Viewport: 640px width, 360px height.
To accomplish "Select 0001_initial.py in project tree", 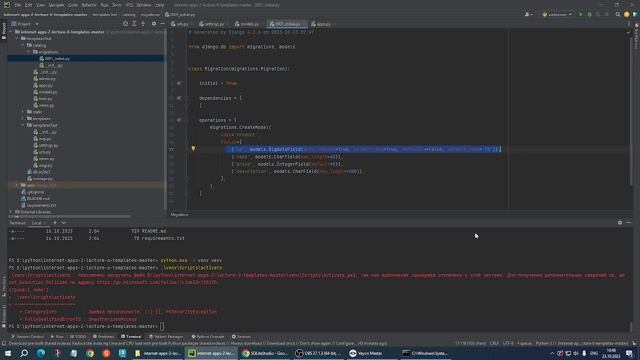I will pyautogui.click(x=86, y=58).
